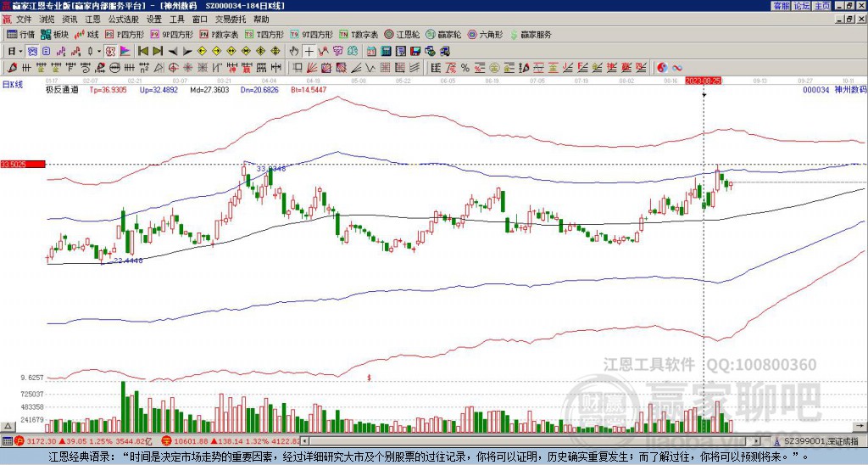Click the grid icon in status bar
This screenshot has width=868, height=465.
point(7,441)
